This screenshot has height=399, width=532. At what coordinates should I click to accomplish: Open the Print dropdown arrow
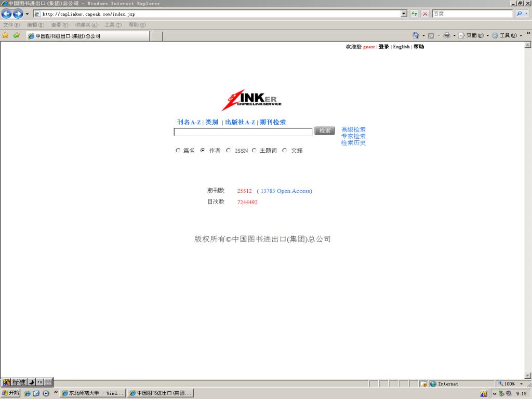(x=454, y=36)
